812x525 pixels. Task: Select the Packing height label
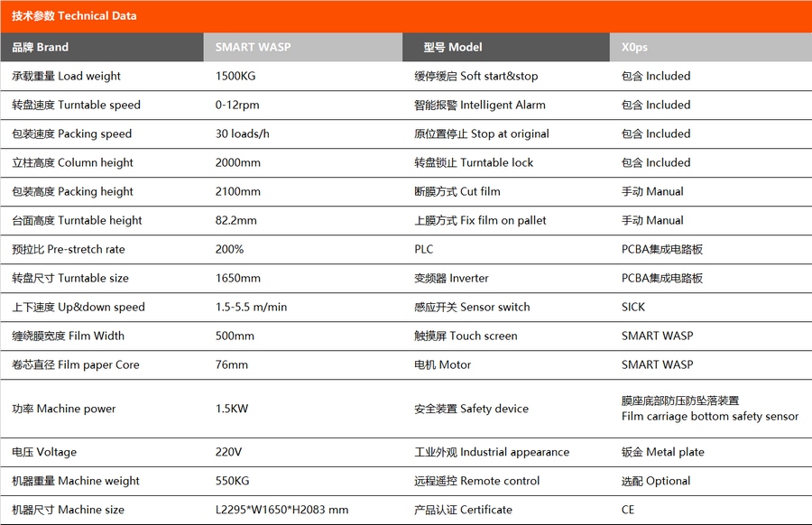[72, 191]
